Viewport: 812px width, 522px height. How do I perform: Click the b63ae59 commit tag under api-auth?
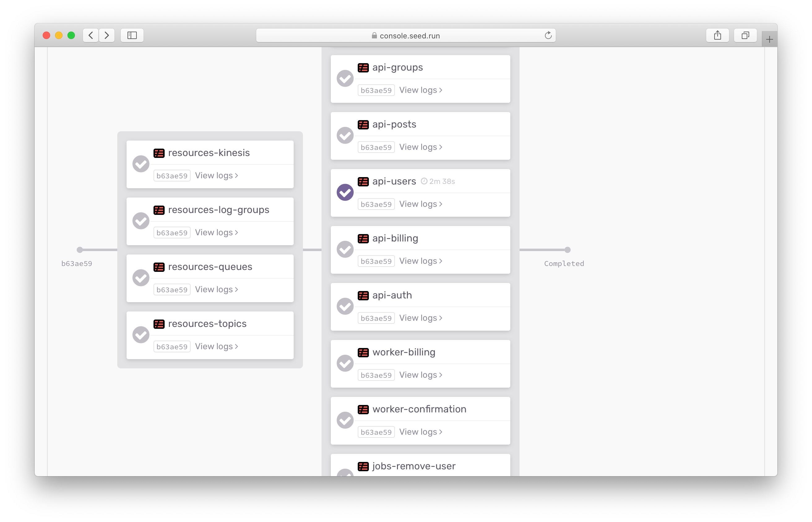tap(376, 318)
